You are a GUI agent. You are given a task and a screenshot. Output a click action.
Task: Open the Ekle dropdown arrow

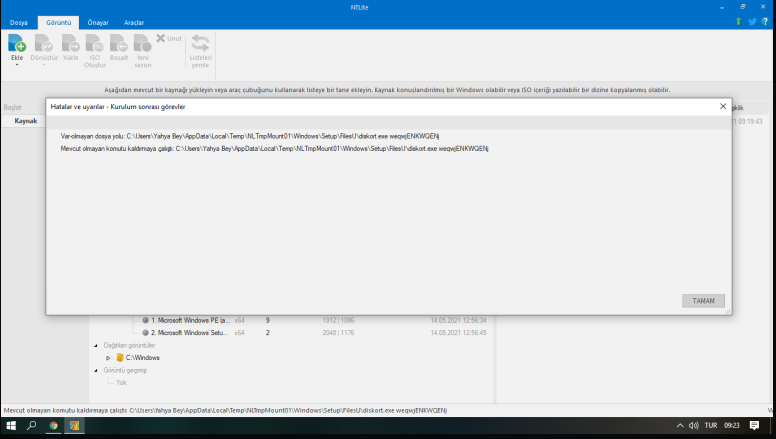click(x=17, y=65)
